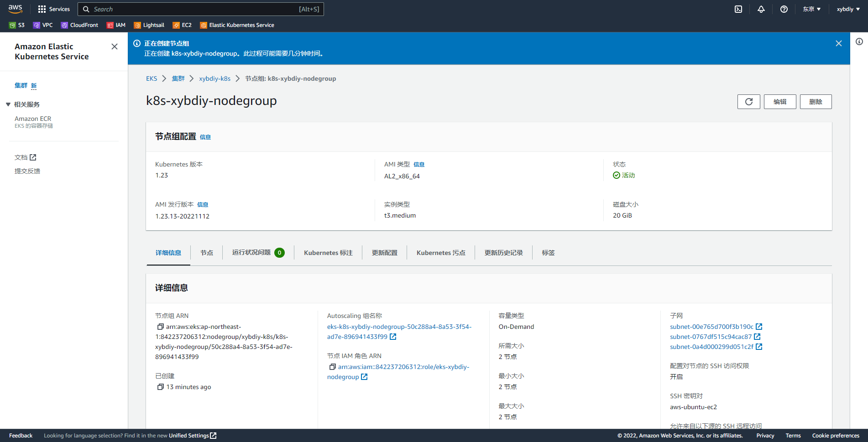Open the IAM shortcut in favorites bar

coord(116,25)
